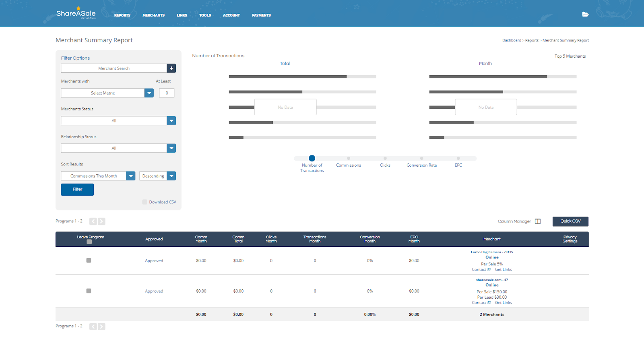644x345 pixels.
Task: Open the Column Manager icon
Action: point(538,221)
